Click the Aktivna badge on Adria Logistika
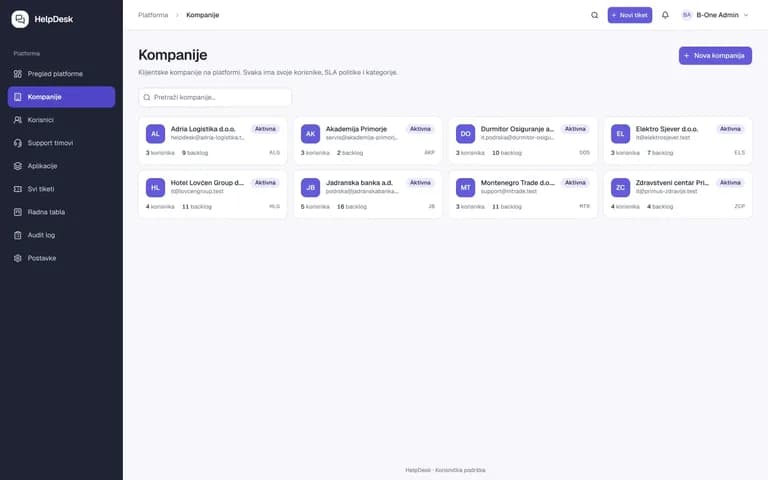768x480 pixels. (265, 129)
